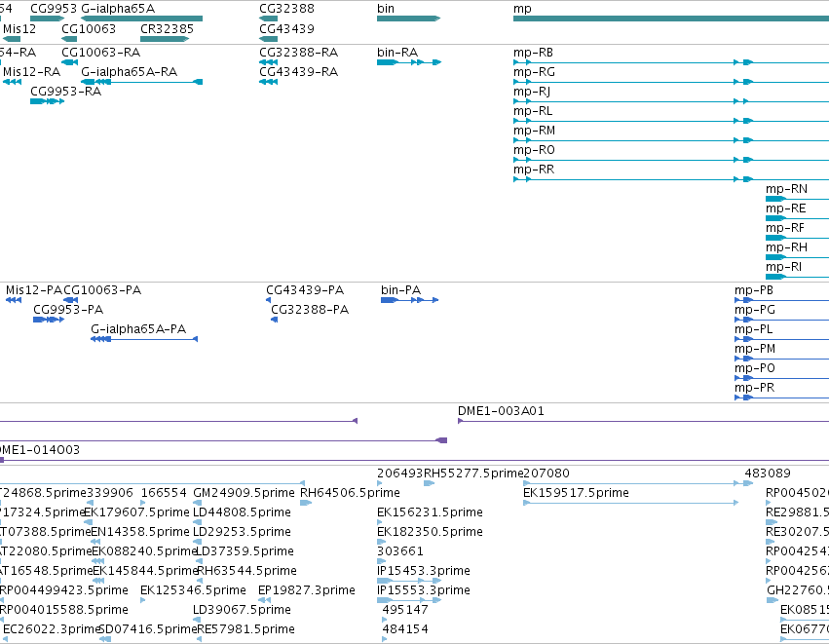Image resolution: width=829 pixels, height=644 pixels.
Task: Select the mp-PL protein label
Action: click(x=753, y=329)
